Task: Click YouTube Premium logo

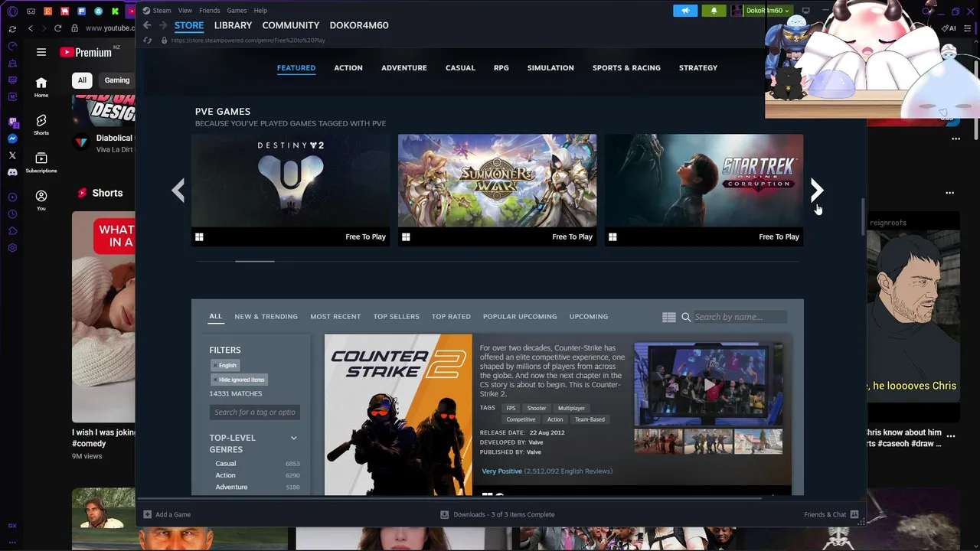Action: [x=86, y=52]
